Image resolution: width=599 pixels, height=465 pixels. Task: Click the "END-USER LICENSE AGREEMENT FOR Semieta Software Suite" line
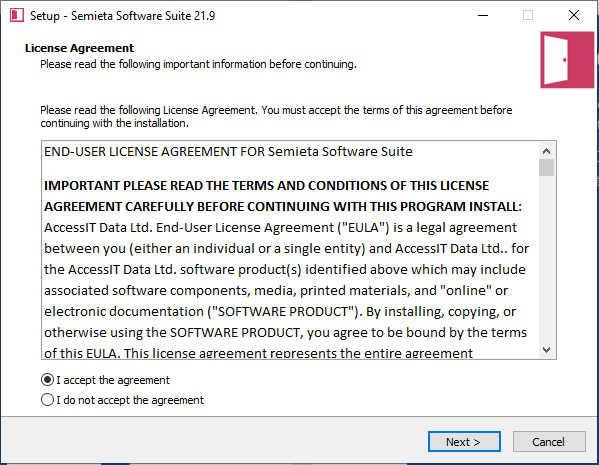coord(228,152)
